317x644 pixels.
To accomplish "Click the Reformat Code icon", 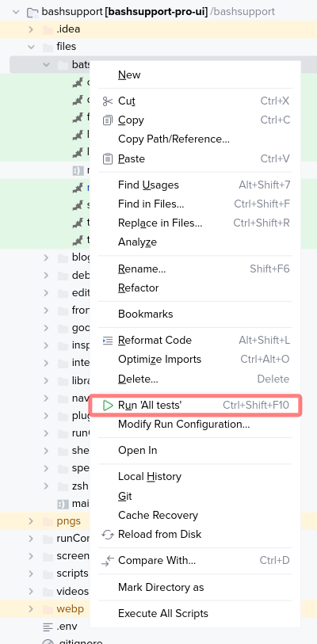I will tap(107, 341).
